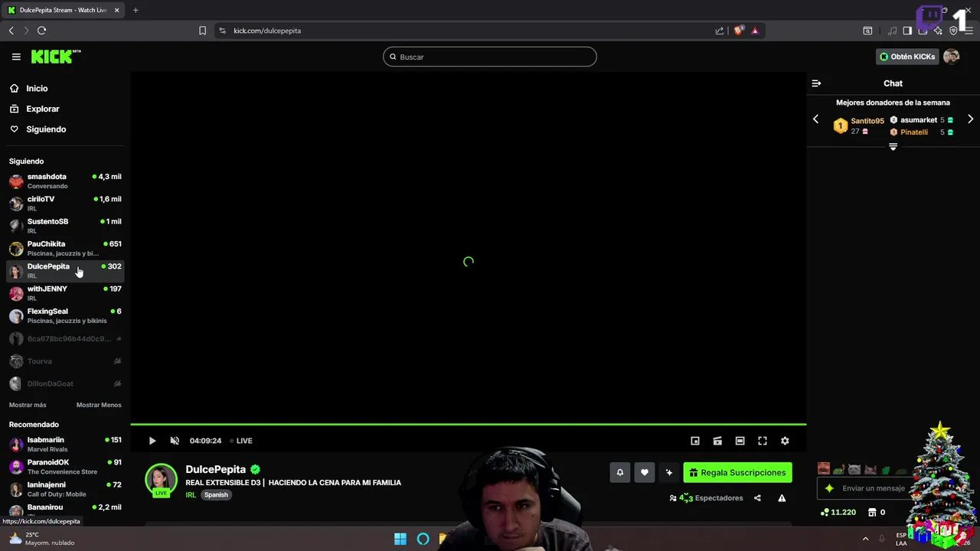The width and height of the screenshot is (980, 551).
Task: Open the user profile avatar menu
Action: tap(951, 57)
